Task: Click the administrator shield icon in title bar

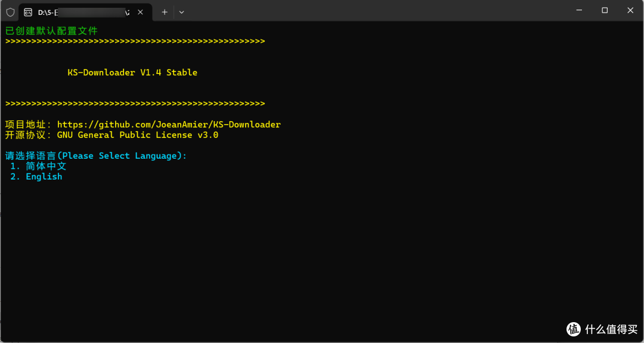Action: pos(10,13)
